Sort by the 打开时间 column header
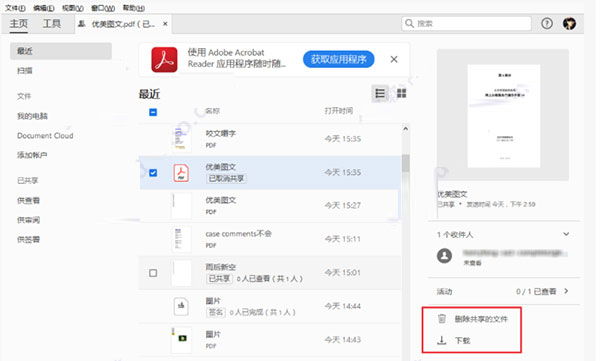The width and height of the screenshot is (600, 361). (x=339, y=111)
